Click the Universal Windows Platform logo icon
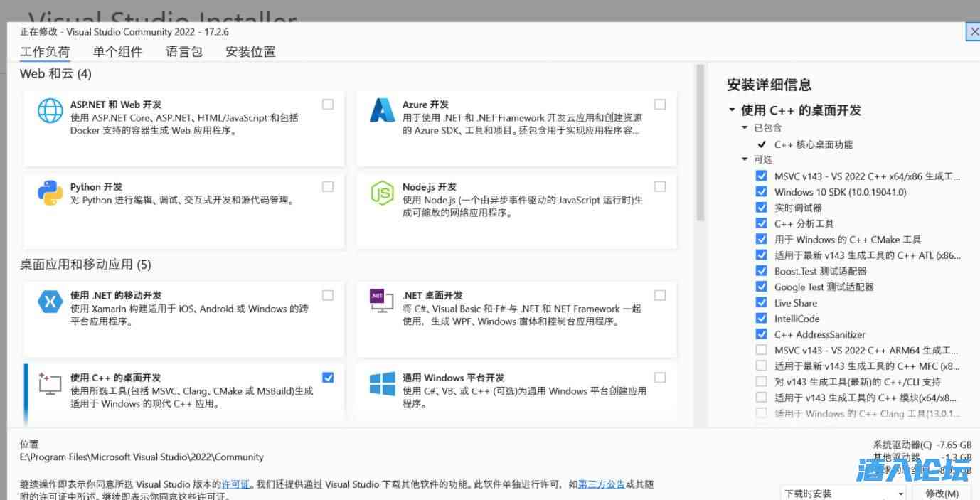Image resolution: width=980 pixels, height=500 pixels. pyautogui.click(x=382, y=384)
